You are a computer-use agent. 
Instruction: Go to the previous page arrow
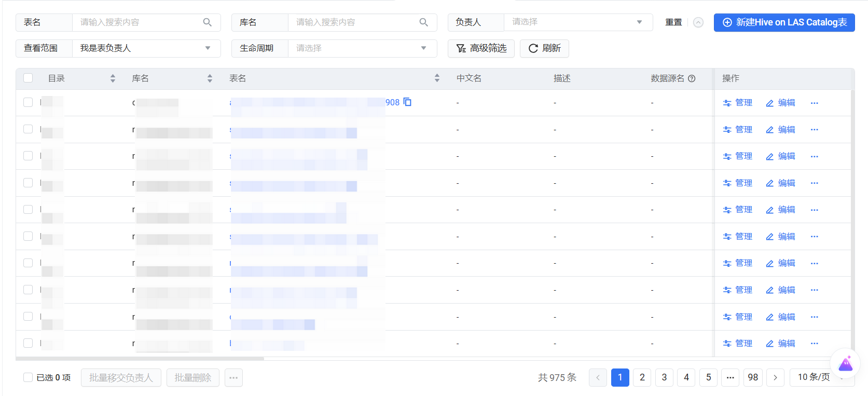pos(598,377)
